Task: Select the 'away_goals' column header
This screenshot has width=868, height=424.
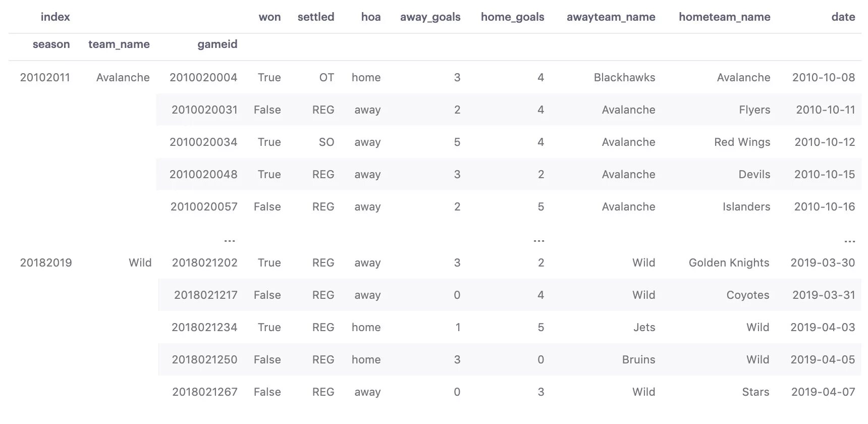Action: (430, 17)
